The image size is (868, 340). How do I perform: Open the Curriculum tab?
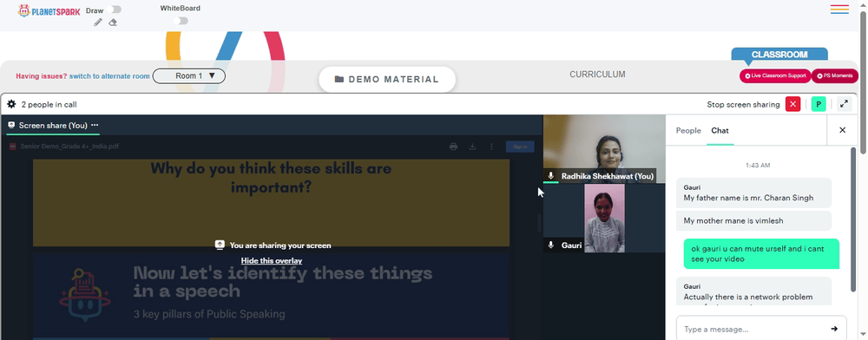[x=597, y=74]
